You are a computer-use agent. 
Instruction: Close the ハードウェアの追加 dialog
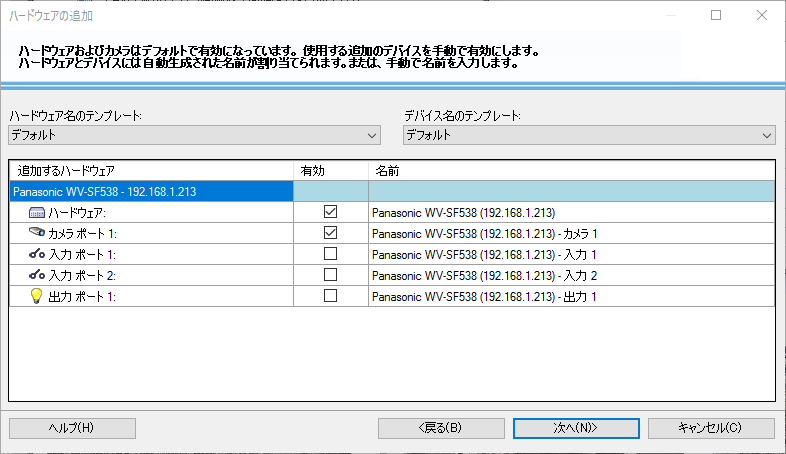tap(762, 15)
